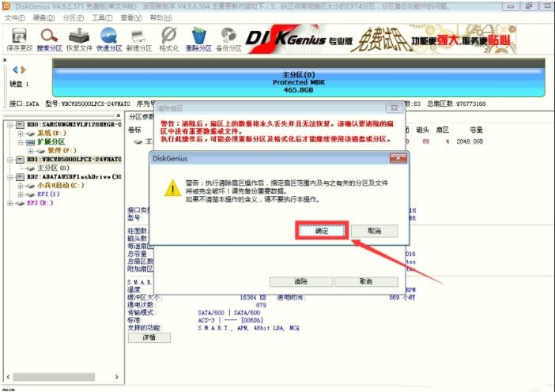
Task: Select EFI (1) partition in the tree
Action: 48,194
